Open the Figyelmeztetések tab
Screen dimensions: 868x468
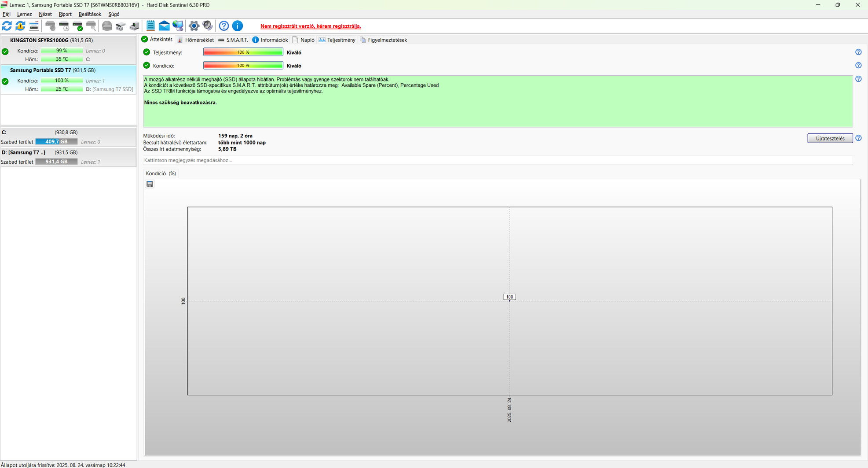(x=384, y=40)
